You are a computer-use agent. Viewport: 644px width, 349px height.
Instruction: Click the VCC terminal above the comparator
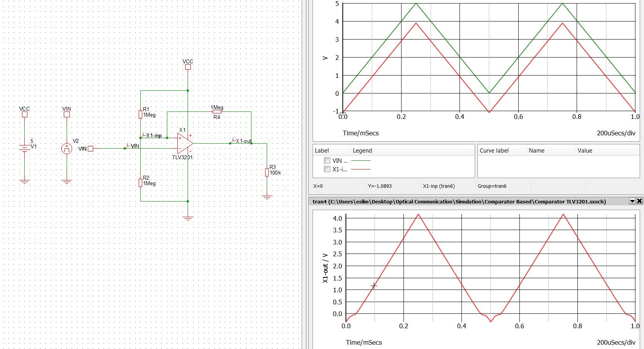point(188,67)
